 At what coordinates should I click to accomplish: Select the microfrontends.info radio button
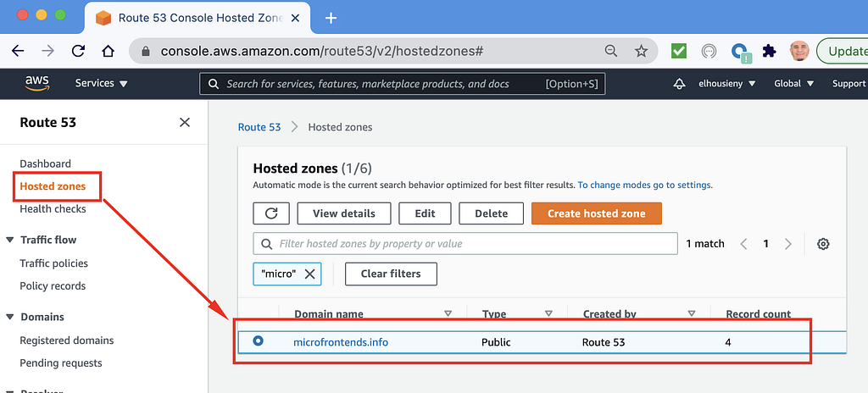259,341
